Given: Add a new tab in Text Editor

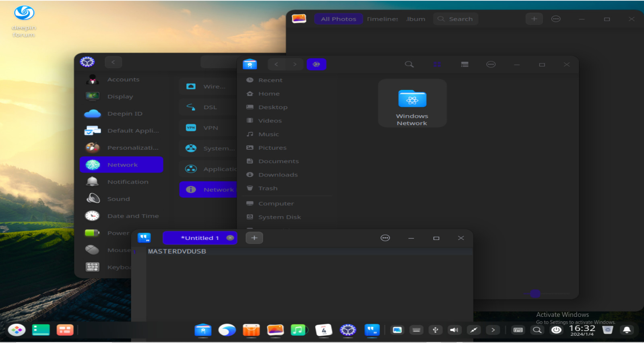Looking at the screenshot, I should pyautogui.click(x=254, y=238).
